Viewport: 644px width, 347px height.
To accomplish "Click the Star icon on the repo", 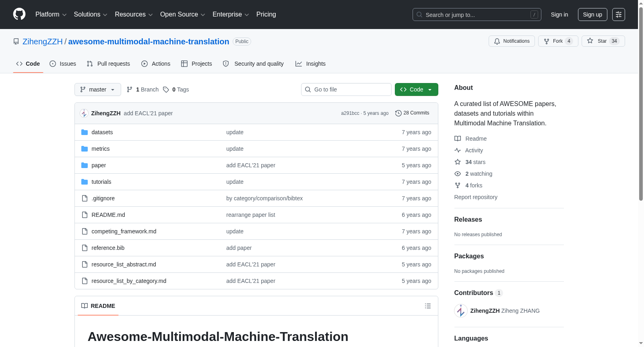I will [x=590, y=41].
